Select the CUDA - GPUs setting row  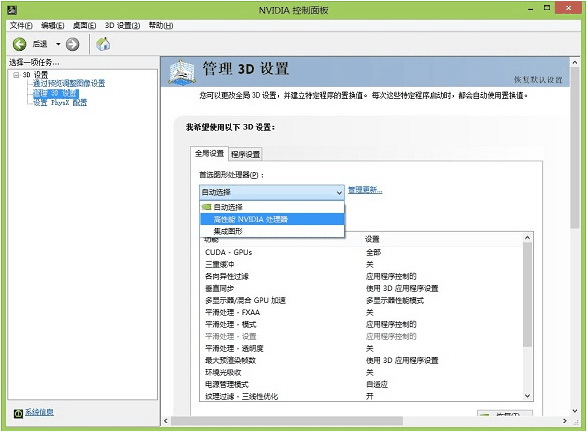click(361, 252)
